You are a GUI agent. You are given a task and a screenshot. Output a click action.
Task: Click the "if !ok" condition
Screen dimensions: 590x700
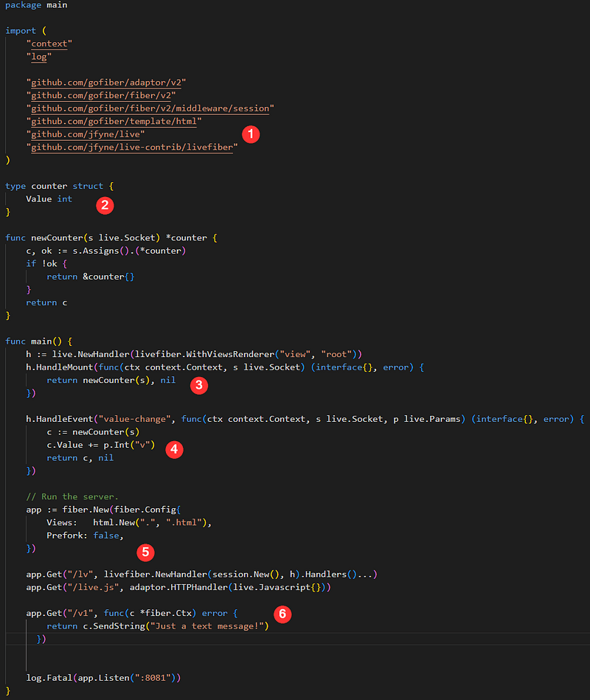[x=46, y=264]
